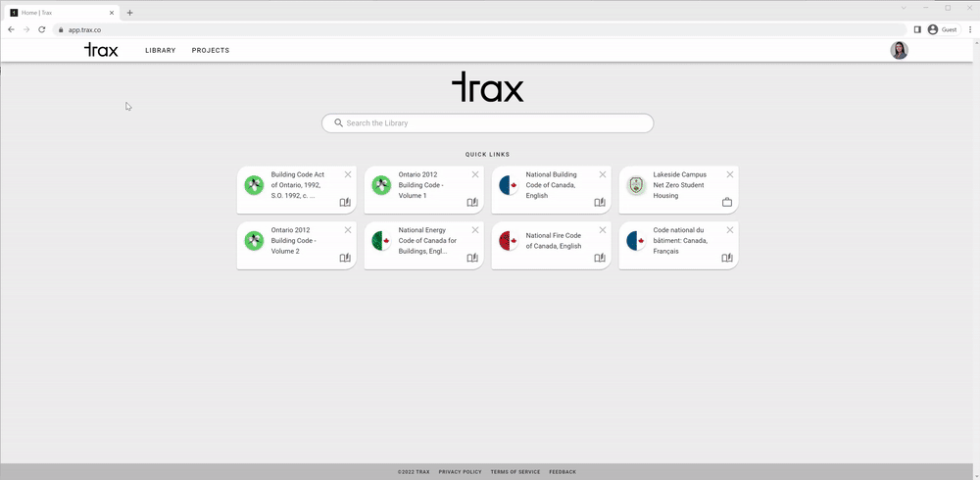The width and height of the screenshot is (980, 480).
Task: Open Code national du bâtiment: Canada, Français title
Action: 680,241
